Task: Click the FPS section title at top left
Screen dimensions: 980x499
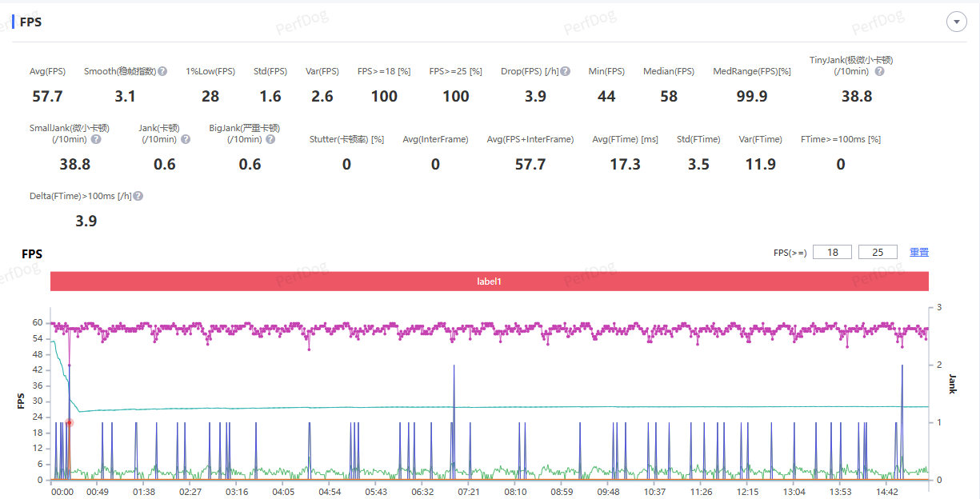Action: 31,22
